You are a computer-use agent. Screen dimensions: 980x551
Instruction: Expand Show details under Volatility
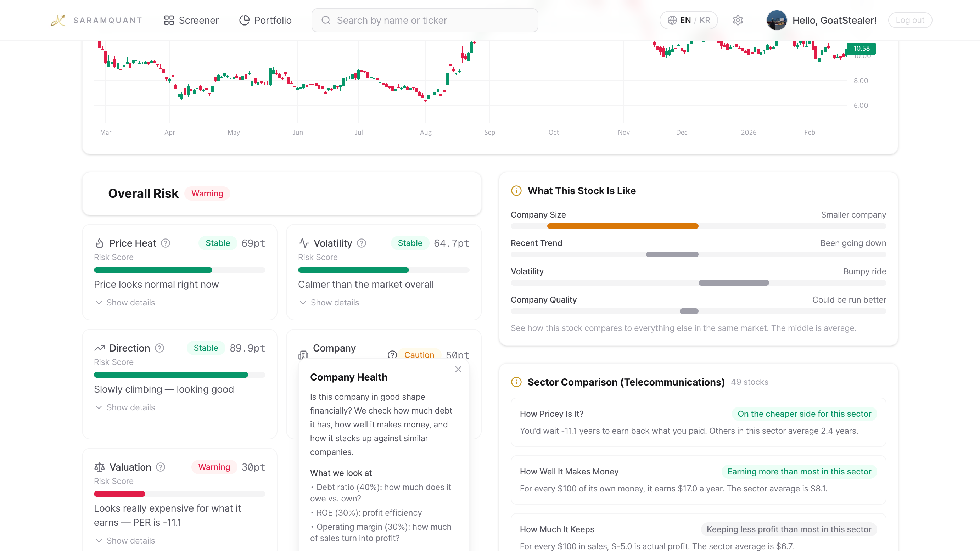tap(334, 302)
